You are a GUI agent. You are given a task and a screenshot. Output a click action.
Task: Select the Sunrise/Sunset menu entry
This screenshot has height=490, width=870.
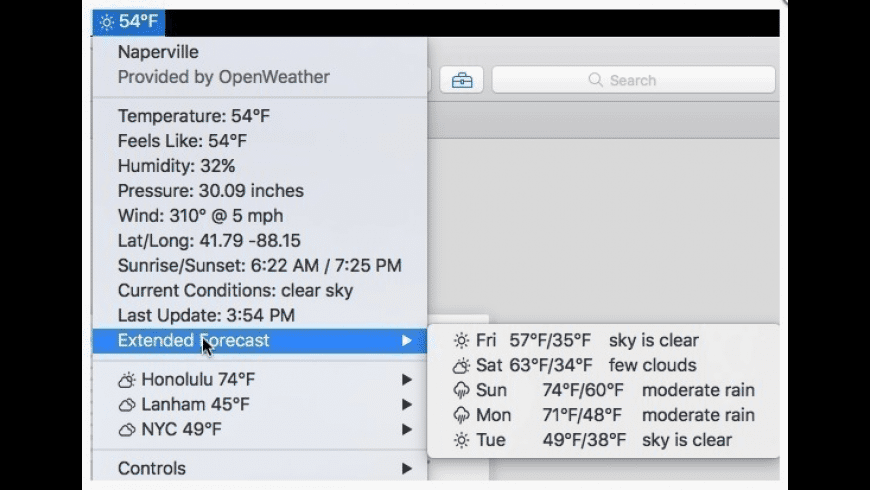point(259,266)
